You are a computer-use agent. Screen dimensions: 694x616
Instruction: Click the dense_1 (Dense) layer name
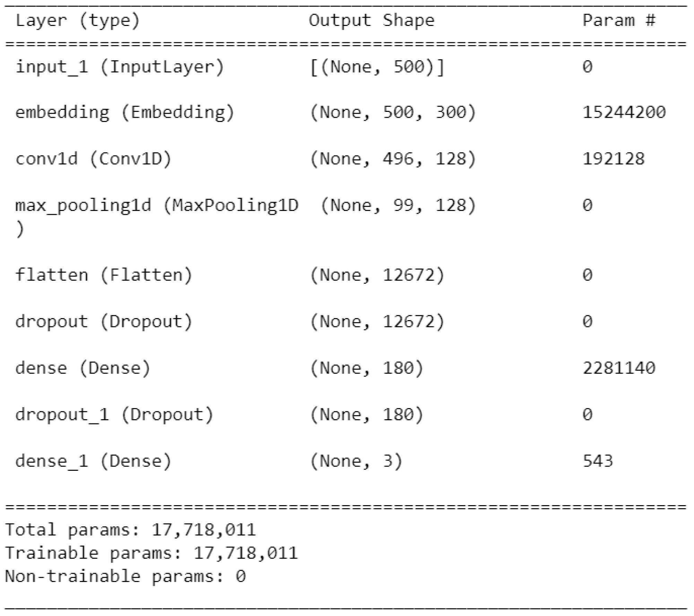pos(93,461)
